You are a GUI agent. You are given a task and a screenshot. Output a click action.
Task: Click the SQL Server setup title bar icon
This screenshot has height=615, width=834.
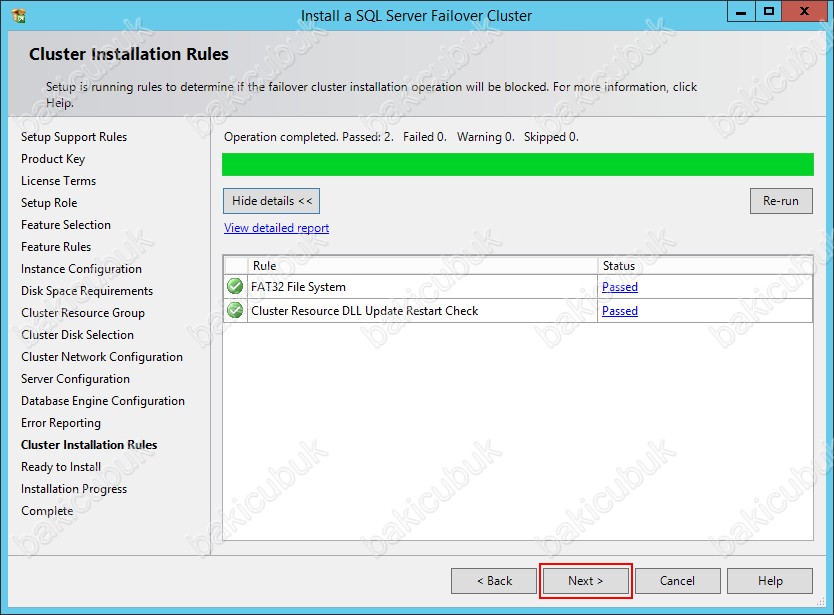pos(19,15)
